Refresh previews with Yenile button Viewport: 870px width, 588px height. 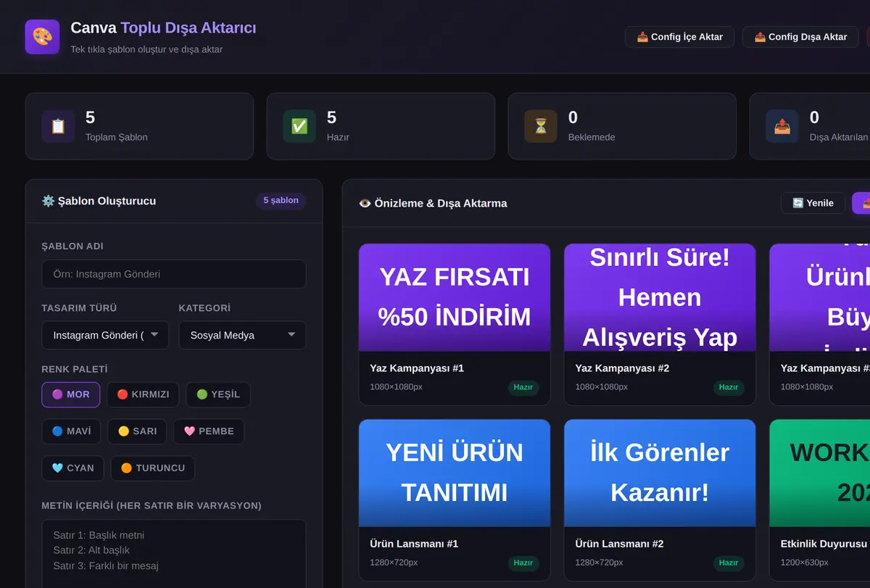click(x=813, y=203)
